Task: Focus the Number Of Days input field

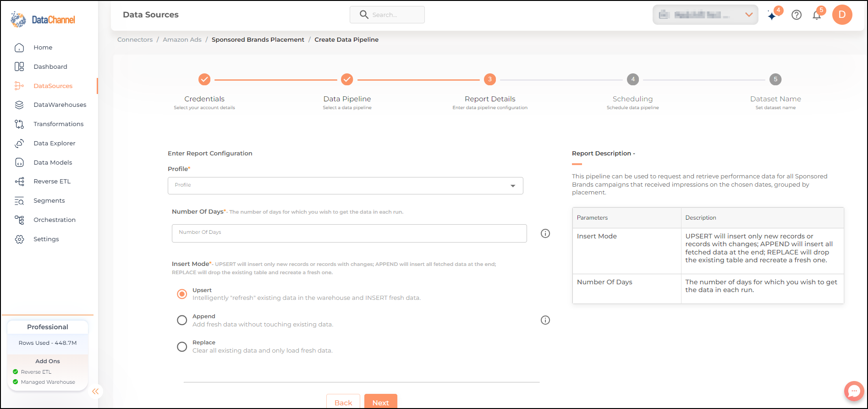Action: (x=349, y=233)
